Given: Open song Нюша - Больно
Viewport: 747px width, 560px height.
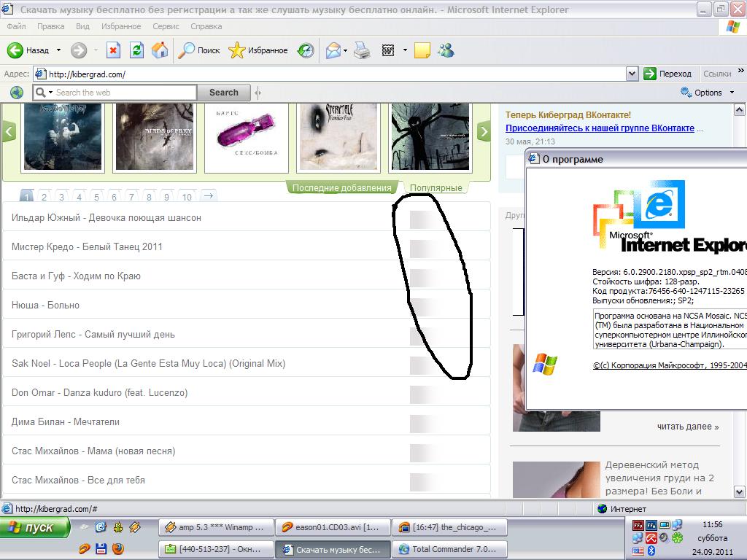Looking at the screenshot, I should tap(45, 305).
